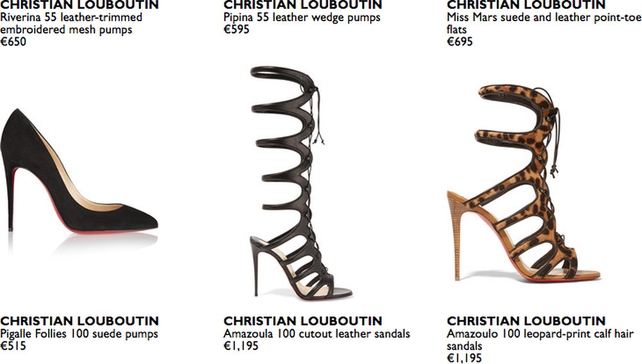The height and width of the screenshot is (364, 642).
Task: Select the €515 price of the Pigalle Follies pumps
Action: [13, 346]
